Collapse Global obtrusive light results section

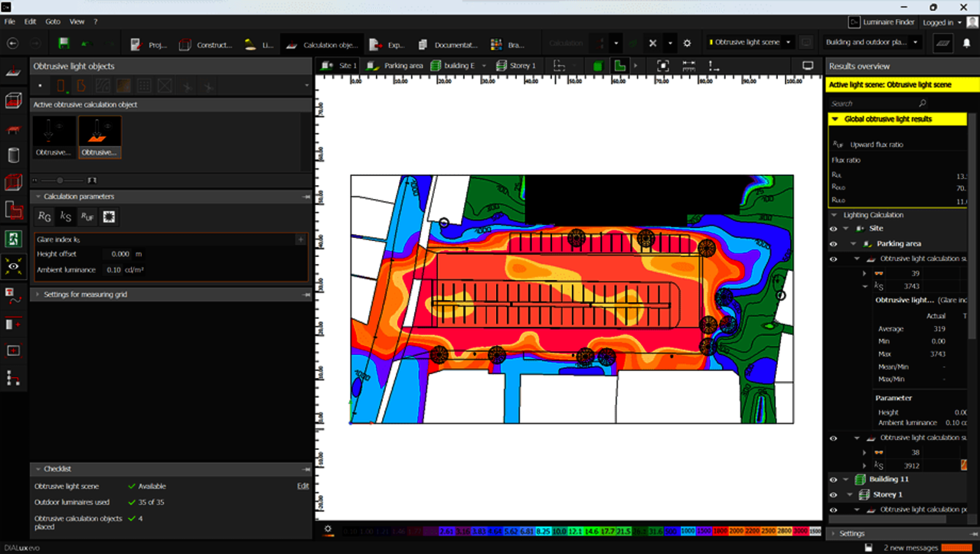click(835, 119)
